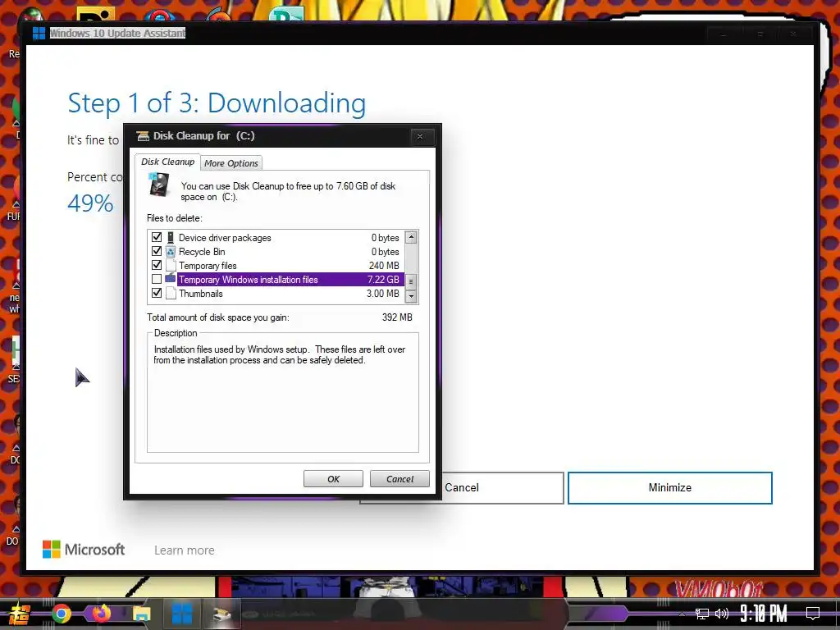The image size is (840, 630).
Task: Open the Start menu button
Action: (18, 614)
